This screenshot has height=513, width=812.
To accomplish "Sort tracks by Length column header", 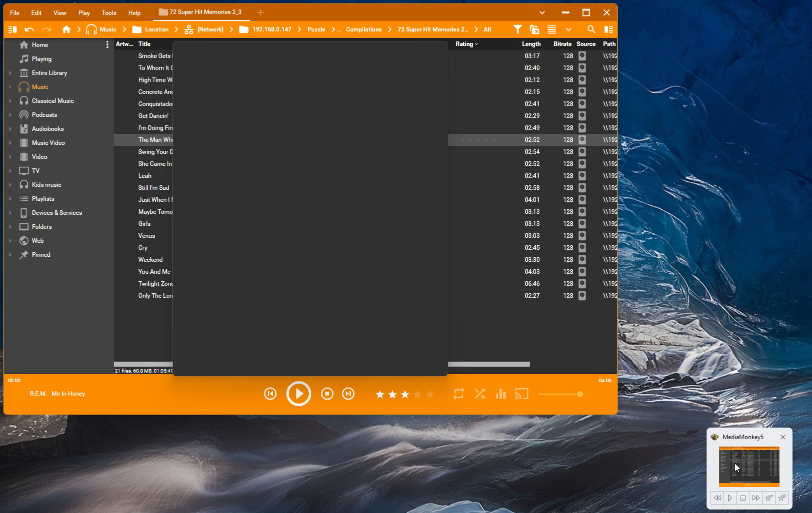I will coord(531,44).
